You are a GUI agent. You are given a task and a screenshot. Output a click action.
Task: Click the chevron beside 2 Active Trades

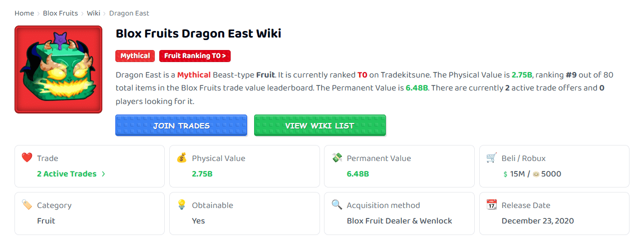pyautogui.click(x=103, y=174)
